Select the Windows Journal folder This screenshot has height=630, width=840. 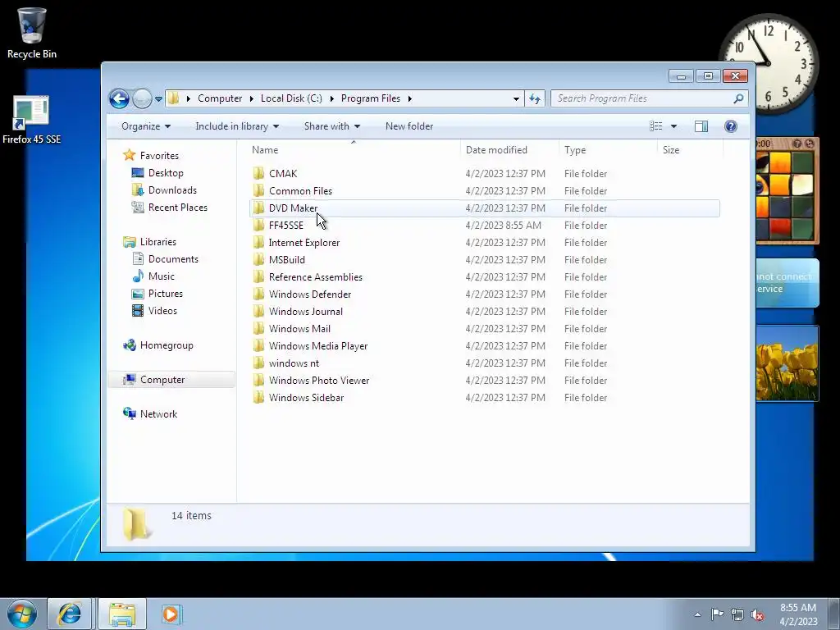(x=485, y=311)
